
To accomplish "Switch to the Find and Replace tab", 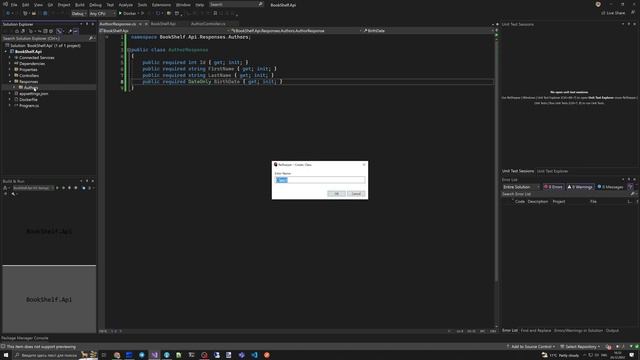I will (536, 331).
